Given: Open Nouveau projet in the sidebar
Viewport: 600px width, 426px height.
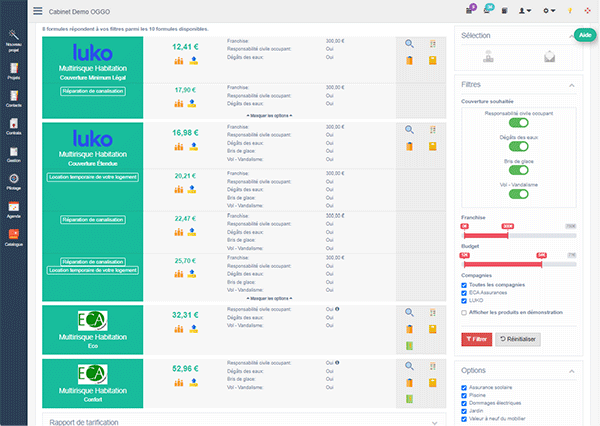Looking at the screenshot, I should click(x=13, y=38).
